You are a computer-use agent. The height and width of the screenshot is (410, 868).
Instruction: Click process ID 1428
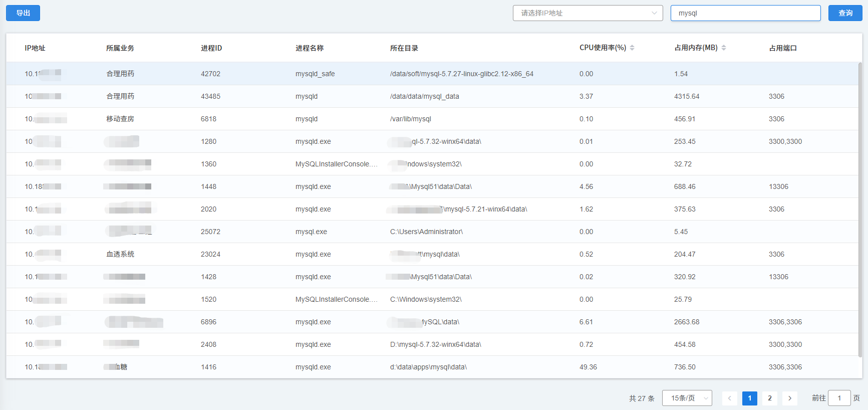click(x=208, y=277)
